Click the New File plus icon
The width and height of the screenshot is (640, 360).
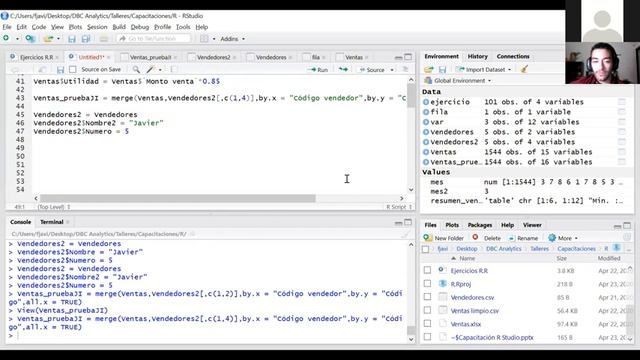pyautogui.click(x=6, y=38)
